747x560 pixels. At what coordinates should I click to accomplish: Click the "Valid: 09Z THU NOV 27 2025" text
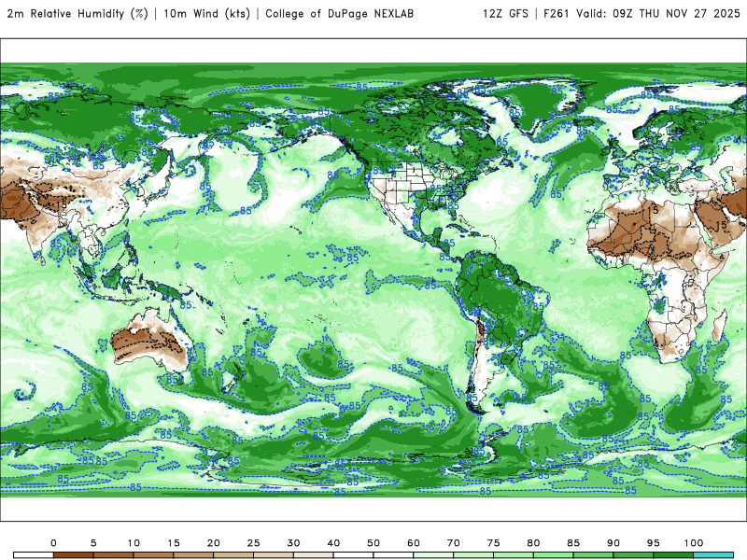click(x=658, y=14)
